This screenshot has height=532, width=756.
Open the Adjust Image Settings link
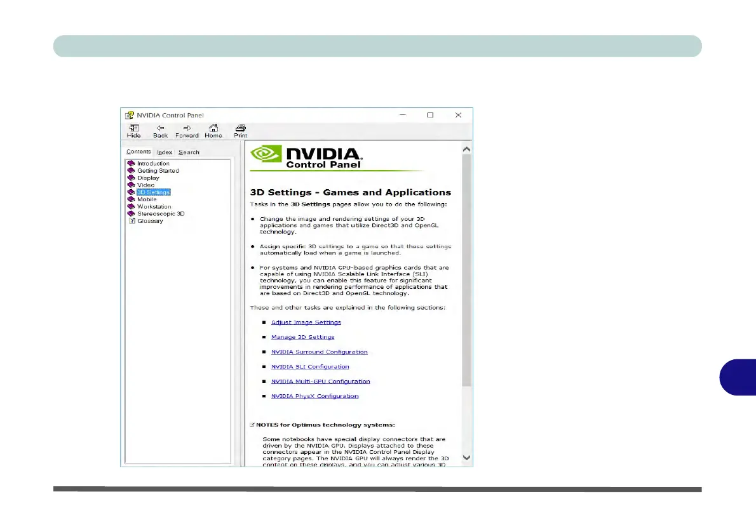[306, 323]
